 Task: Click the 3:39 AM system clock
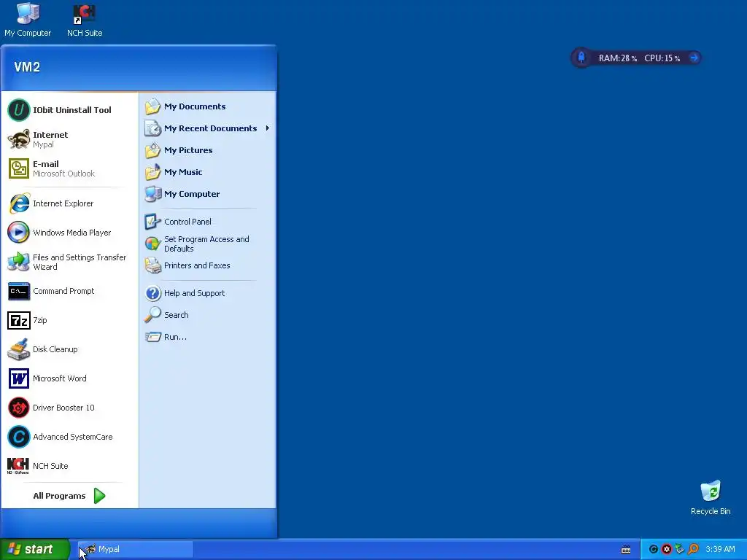tap(720, 550)
